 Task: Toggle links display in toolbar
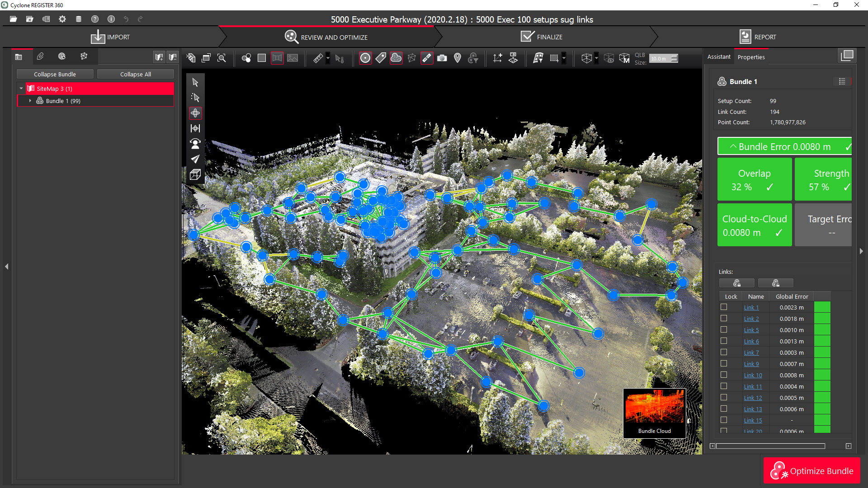(x=426, y=58)
